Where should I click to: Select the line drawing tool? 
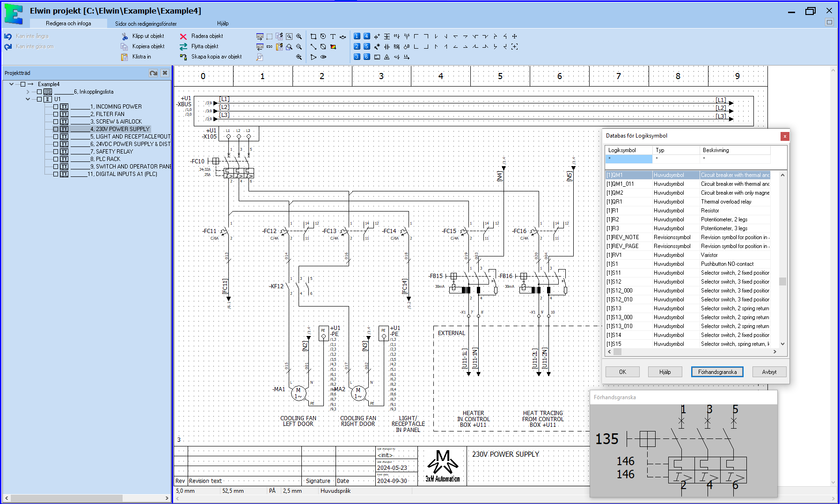(314, 46)
